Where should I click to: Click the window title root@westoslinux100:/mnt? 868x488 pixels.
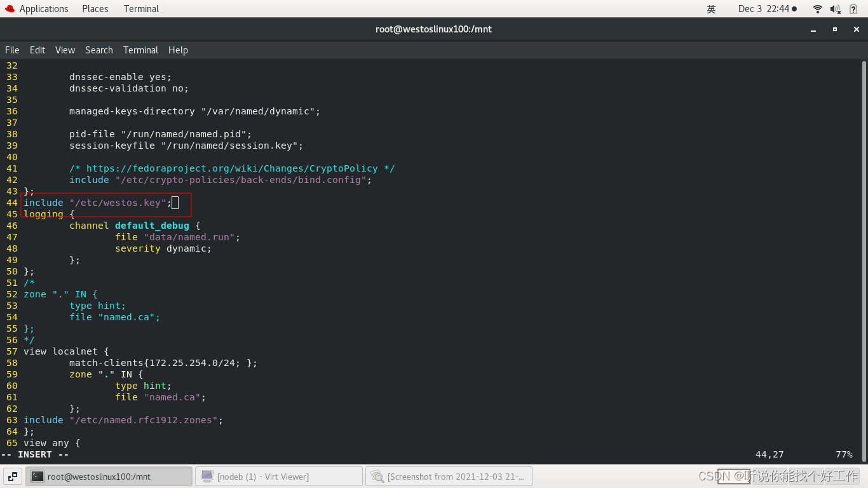point(433,29)
